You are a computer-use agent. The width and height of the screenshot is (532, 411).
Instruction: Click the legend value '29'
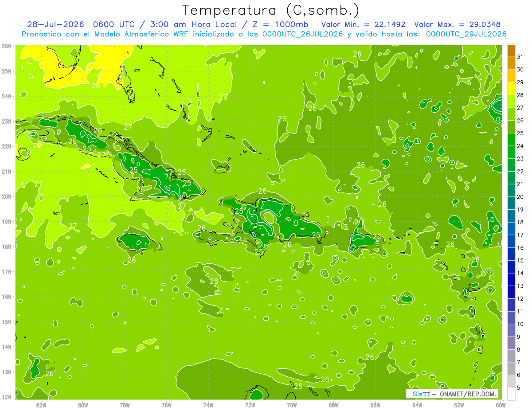520,82
